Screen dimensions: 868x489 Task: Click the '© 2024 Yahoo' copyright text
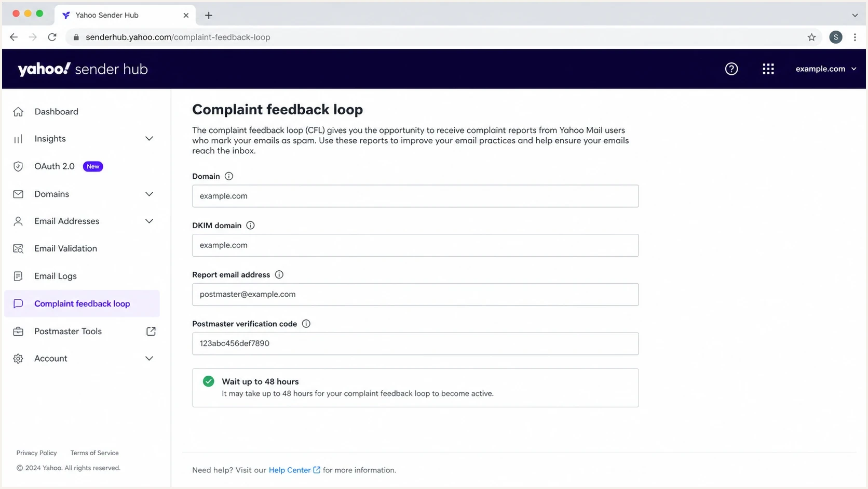click(x=68, y=468)
